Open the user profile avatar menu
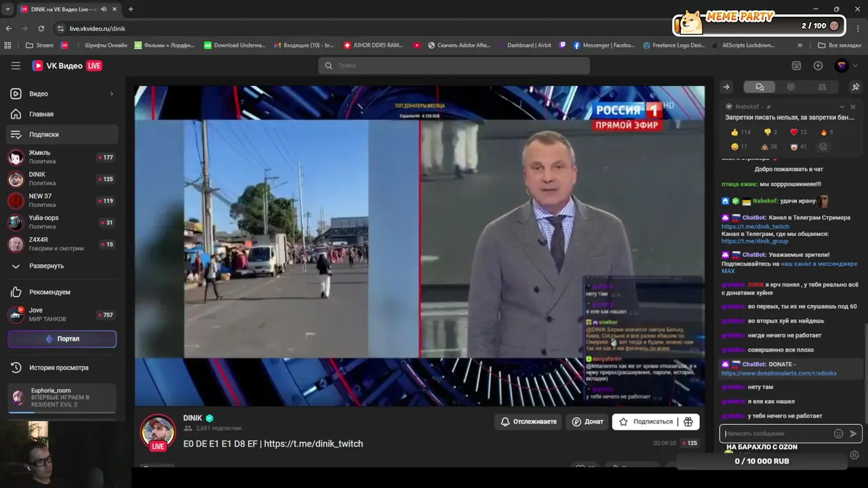The width and height of the screenshot is (868, 488). click(x=842, y=66)
